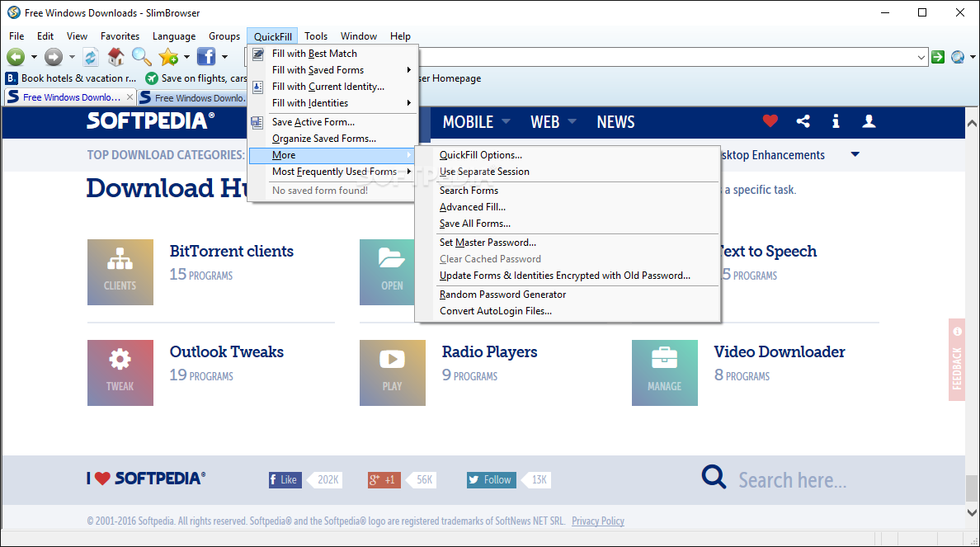Go to the Home page icon

pyautogui.click(x=115, y=57)
